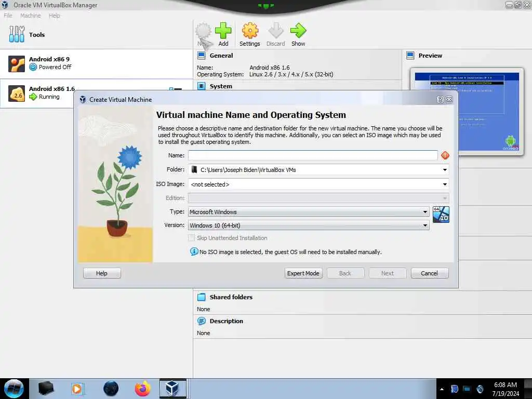Click VirtualBox cube icon in dialog title
The height and width of the screenshot is (399, 532).
click(83, 99)
